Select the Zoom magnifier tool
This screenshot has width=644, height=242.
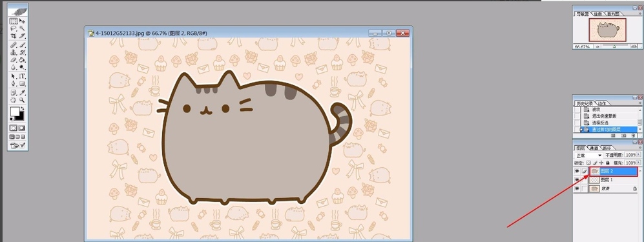(x=22, y=99)
